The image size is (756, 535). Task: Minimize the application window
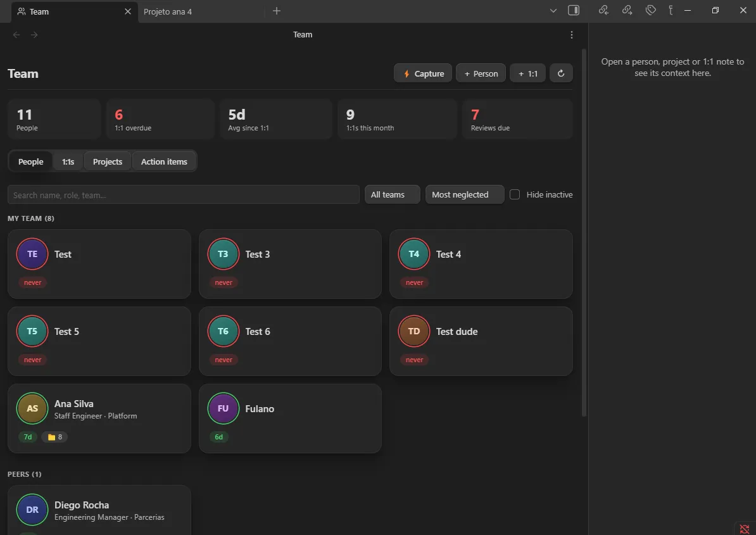click(x=688, y=11)
